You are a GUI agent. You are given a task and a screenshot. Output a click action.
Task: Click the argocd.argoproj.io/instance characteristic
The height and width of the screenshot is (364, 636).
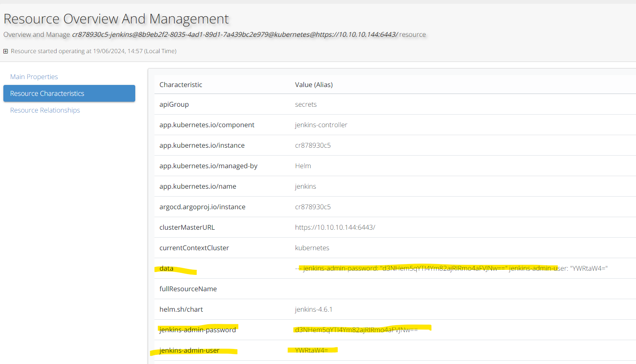tap(202, 207)
